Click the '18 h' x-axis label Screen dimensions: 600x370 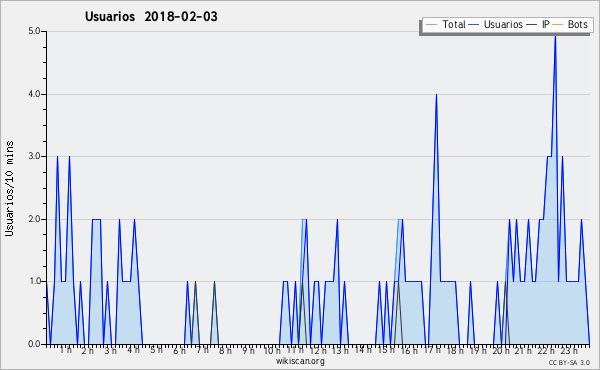[455, 351]
